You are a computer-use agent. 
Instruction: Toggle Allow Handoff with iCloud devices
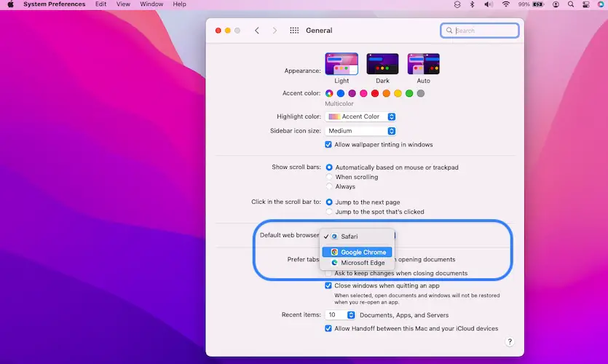coord(329,328)
